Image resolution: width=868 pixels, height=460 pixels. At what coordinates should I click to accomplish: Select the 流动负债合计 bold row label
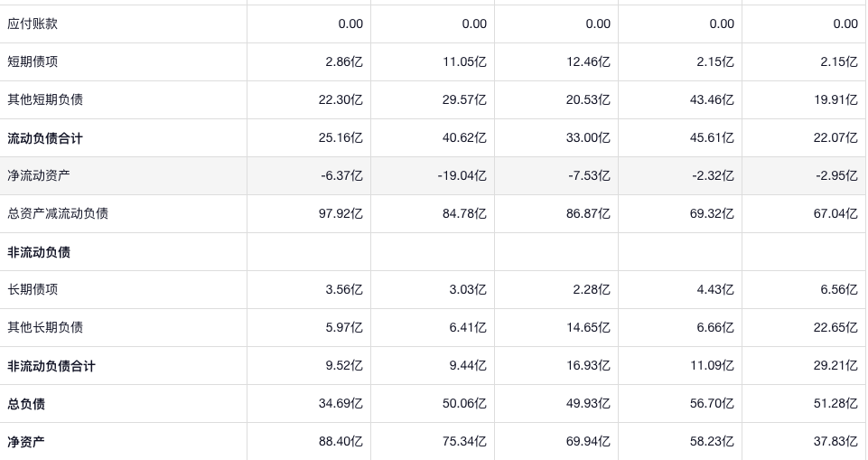click(x=45, y=138)
